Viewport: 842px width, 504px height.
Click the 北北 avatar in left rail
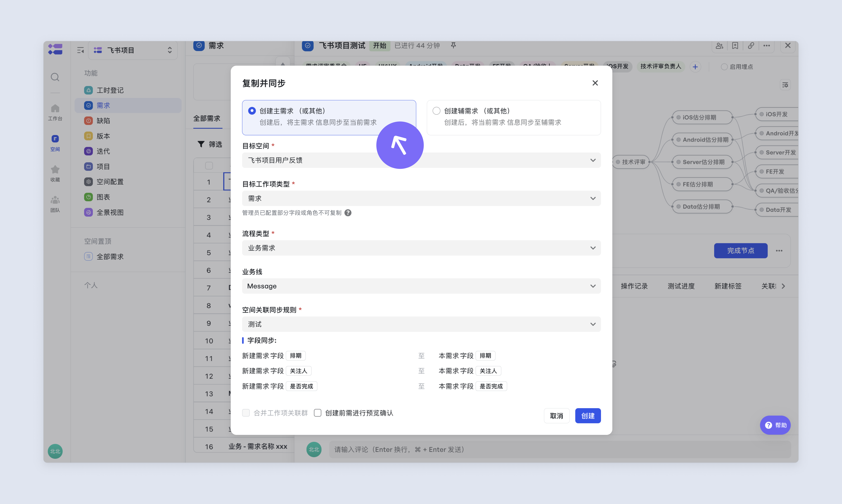[x=55, y=451]
